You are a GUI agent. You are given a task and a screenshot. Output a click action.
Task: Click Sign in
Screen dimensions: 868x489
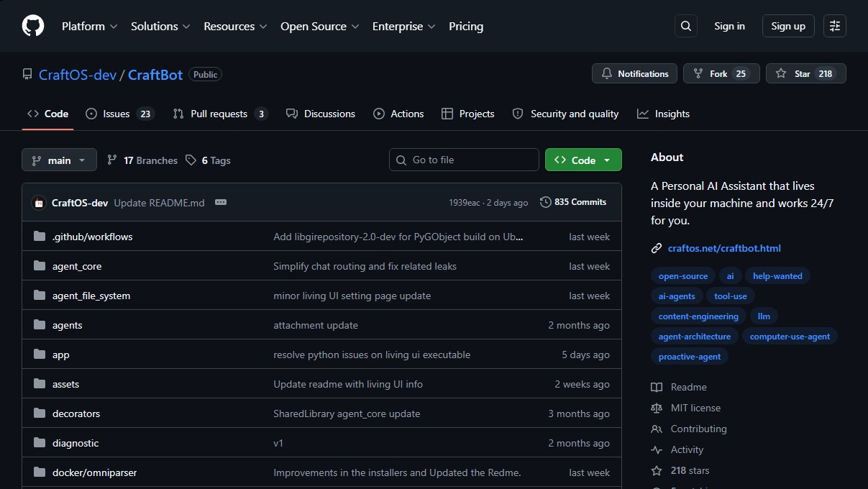[729, 26]
